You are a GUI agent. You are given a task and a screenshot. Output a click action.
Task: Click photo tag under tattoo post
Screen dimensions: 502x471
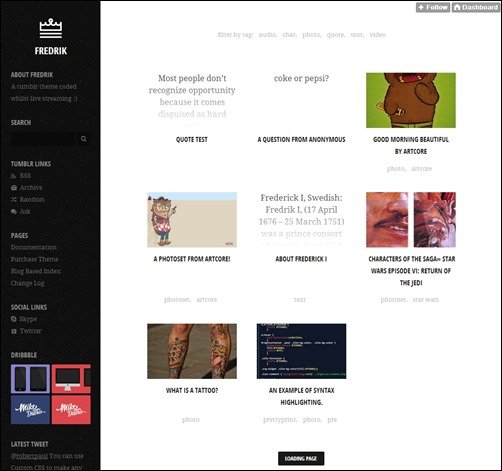[191, 420]
